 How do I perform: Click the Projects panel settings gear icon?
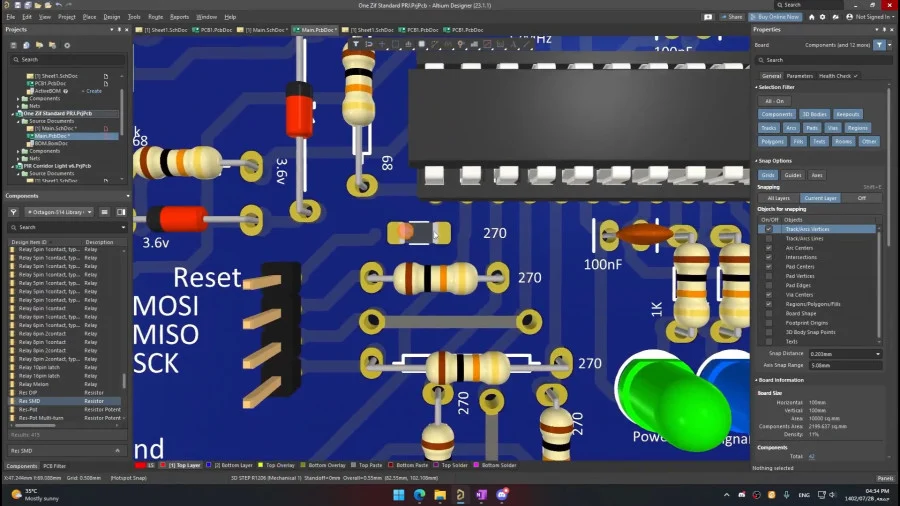pyautogui.click(x=67, y=45)
